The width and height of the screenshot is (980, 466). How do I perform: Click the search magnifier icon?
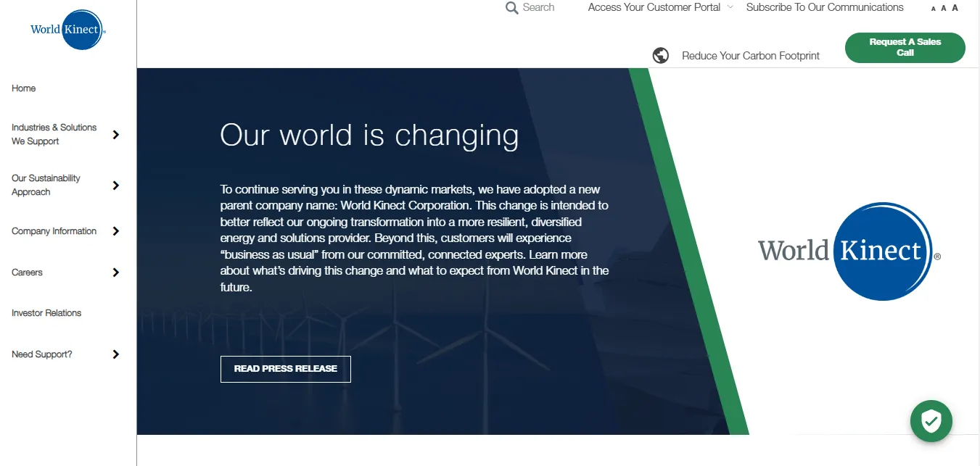point(512,8)
